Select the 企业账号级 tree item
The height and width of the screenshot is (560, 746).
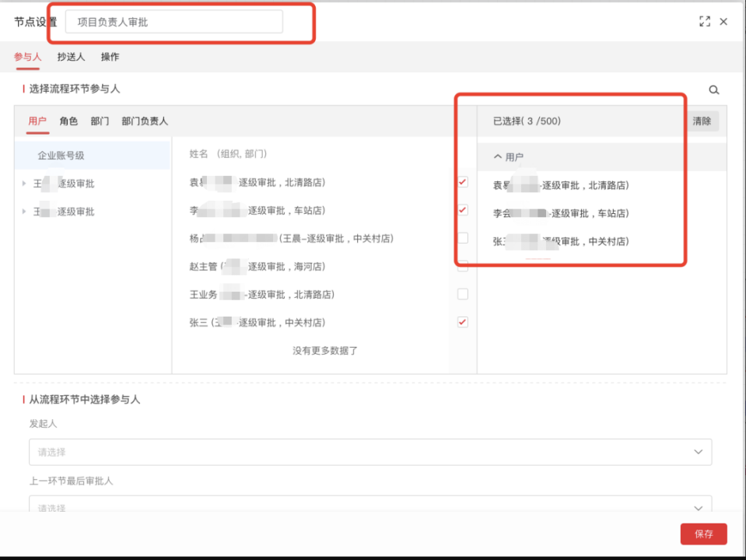tap(93, 155)
